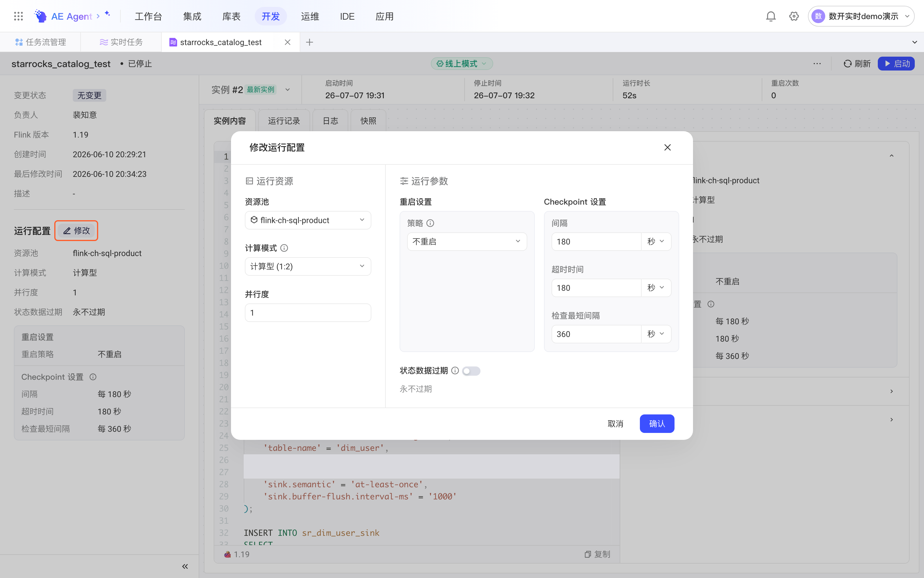Toggle the 状态数据过期 switch

471,371
